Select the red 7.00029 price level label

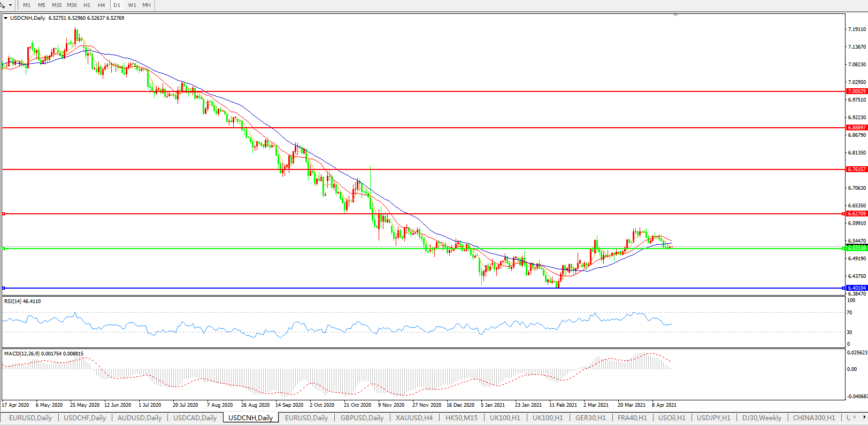coord(856,91)
